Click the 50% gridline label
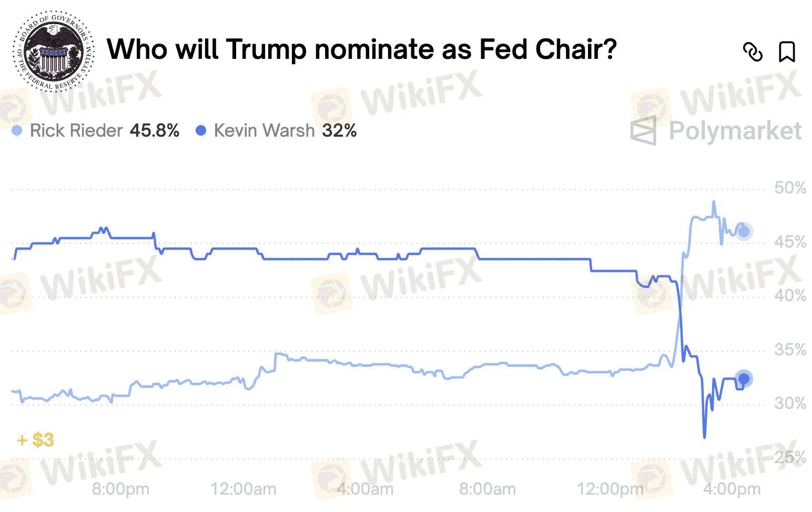This screenshot has width=812, height=512. (x=791, y=187)
